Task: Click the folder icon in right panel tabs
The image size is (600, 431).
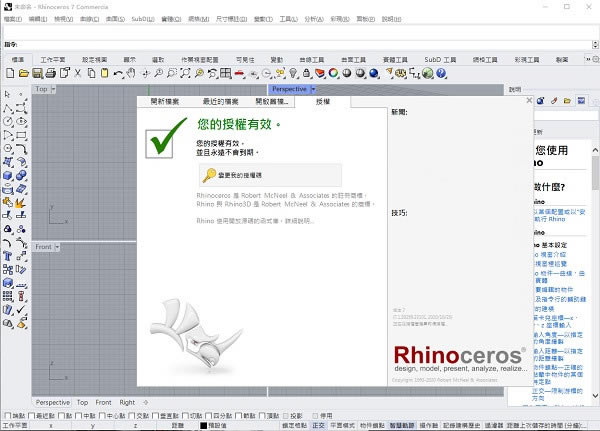Action: point(567,101)
